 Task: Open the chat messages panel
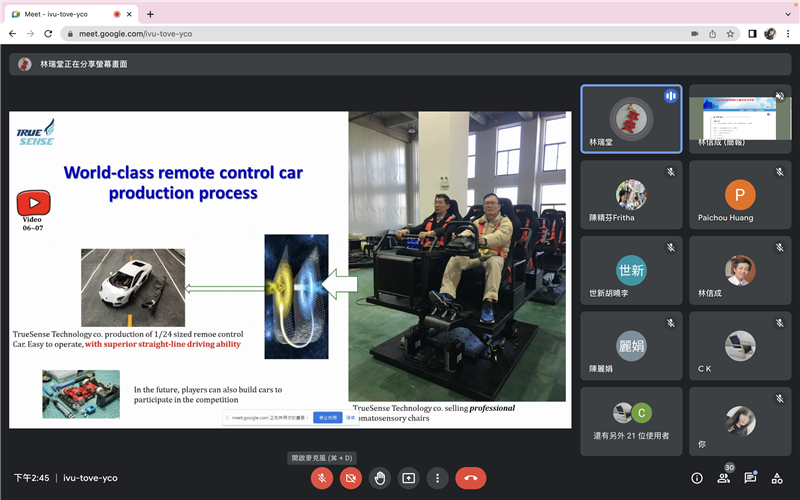tap(750, 478)
